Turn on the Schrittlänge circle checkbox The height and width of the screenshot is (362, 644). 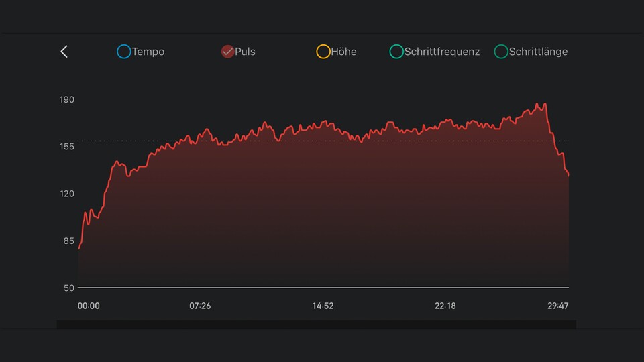click(501, 52)
